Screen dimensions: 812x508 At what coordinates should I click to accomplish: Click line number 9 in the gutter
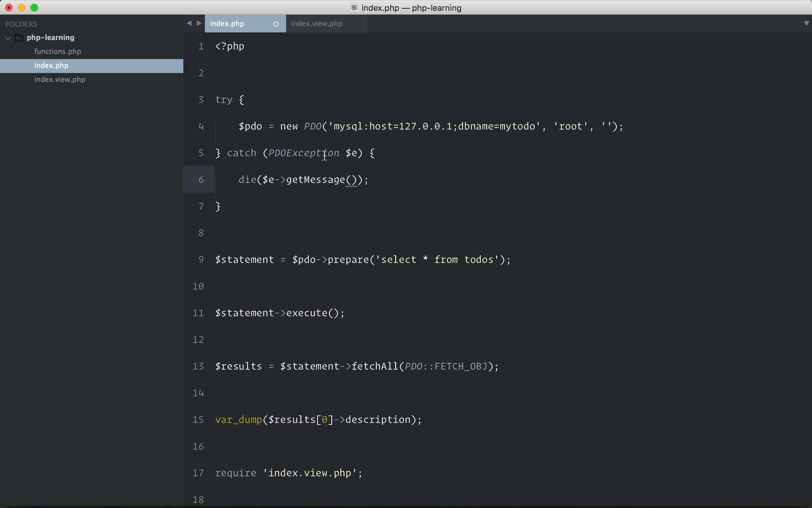[x=201, y=260]
